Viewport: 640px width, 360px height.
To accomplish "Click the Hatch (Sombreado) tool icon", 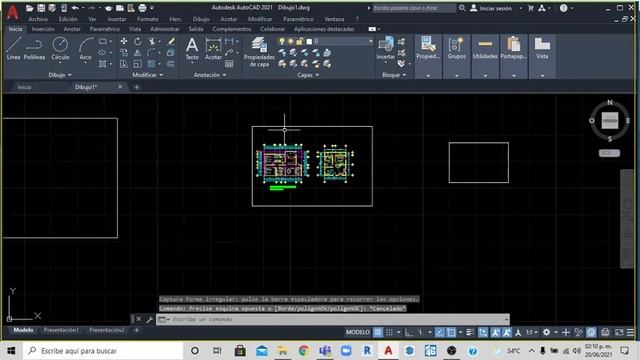I will [103, 64].
